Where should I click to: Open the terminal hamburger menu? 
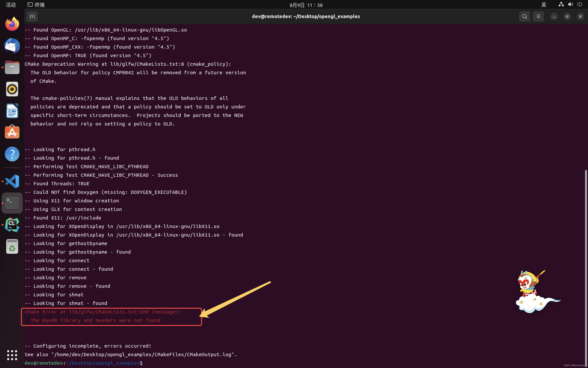538,17
